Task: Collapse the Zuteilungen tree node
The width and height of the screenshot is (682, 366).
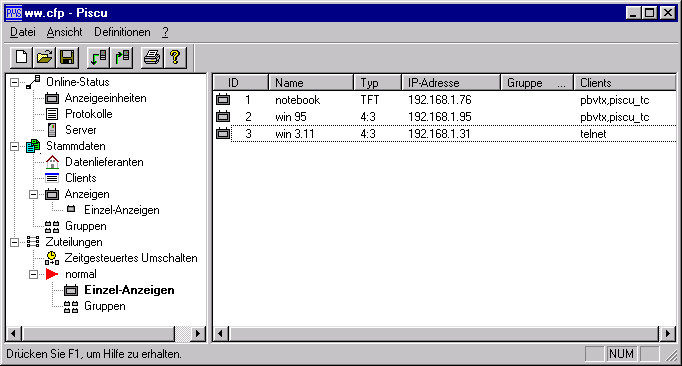Action: tap(14, 242)
